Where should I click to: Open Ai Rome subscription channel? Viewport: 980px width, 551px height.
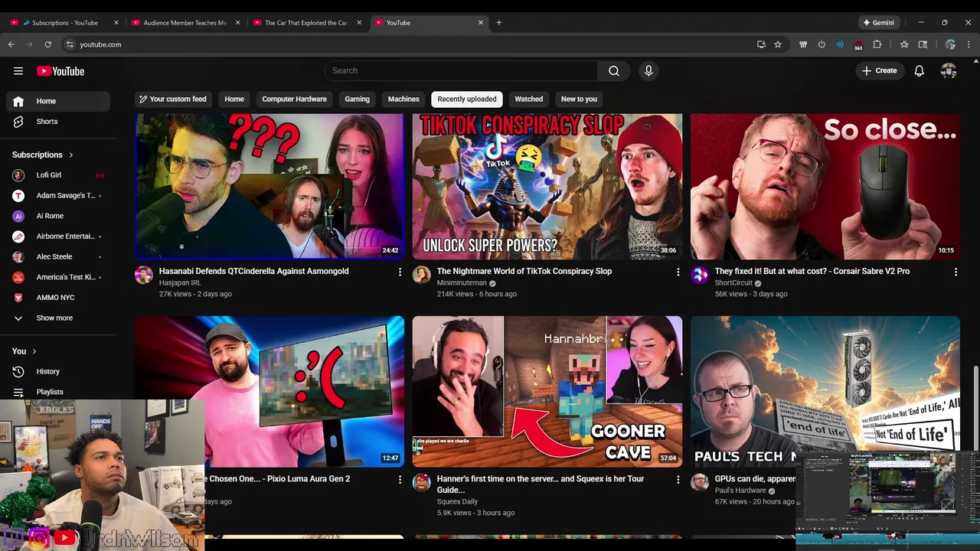[x=58, y=216]
